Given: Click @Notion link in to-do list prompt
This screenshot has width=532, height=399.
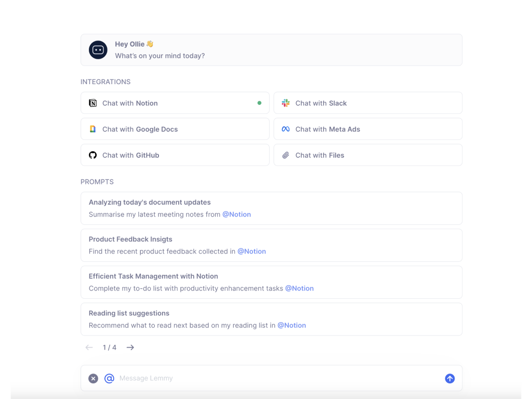Looking at the screenshot, I should pyautogui.click(x=299, y=288).
